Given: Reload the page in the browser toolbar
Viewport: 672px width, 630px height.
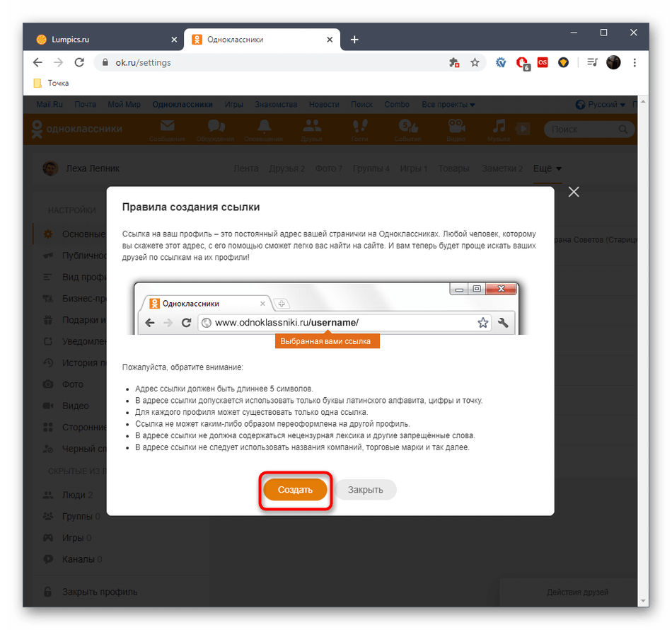Looking at the screenshot, I should pyautogui.click(x=79, y=62).
